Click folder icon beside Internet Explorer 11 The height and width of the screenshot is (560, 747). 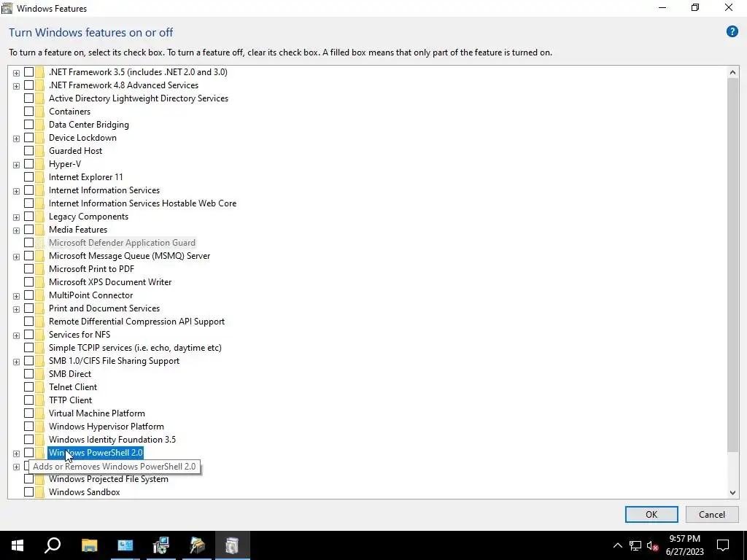point(39,177)
